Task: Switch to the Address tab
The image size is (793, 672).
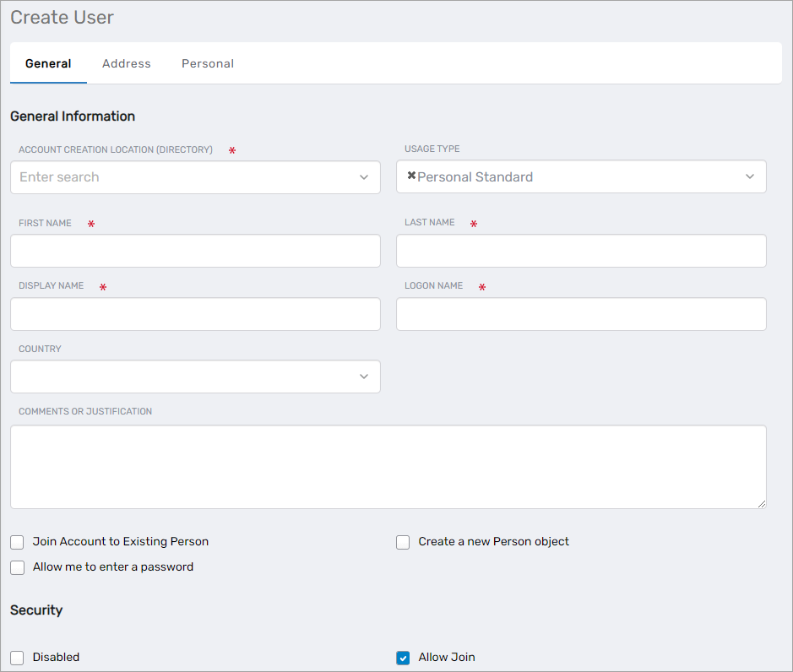Action: [x=126, y=63]
